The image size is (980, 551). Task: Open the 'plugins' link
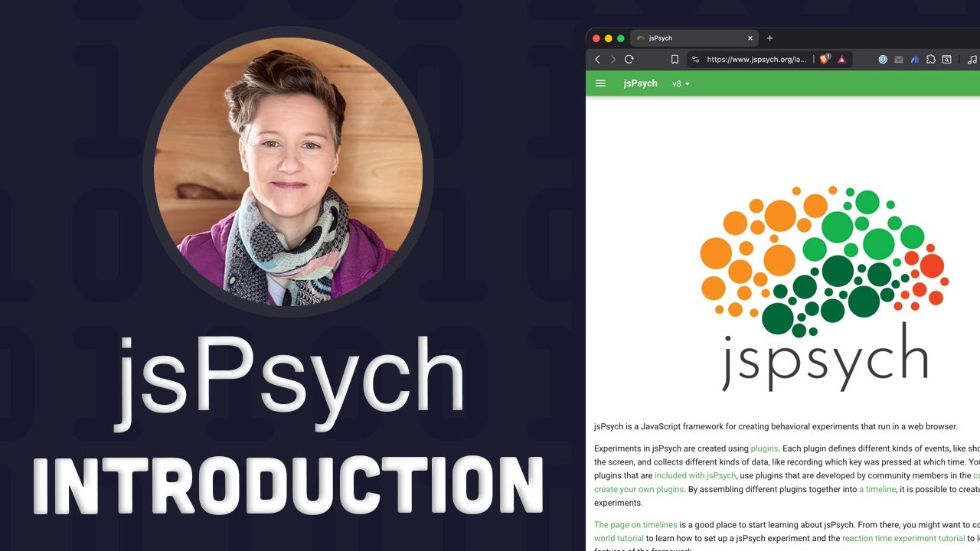tap(764, 448)
